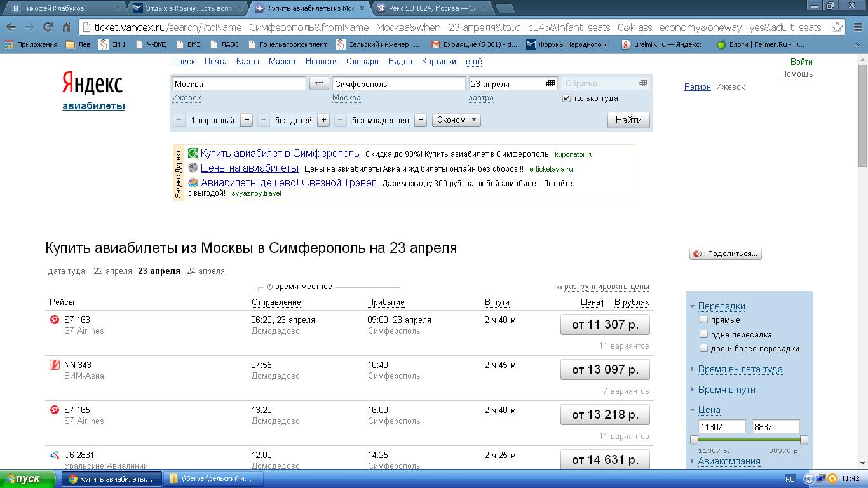This screenshot has height=488, width=868.
Task: Click Ural Airlines logo for U6 2831
Action: pyautogui.click(x=55, y=455)
